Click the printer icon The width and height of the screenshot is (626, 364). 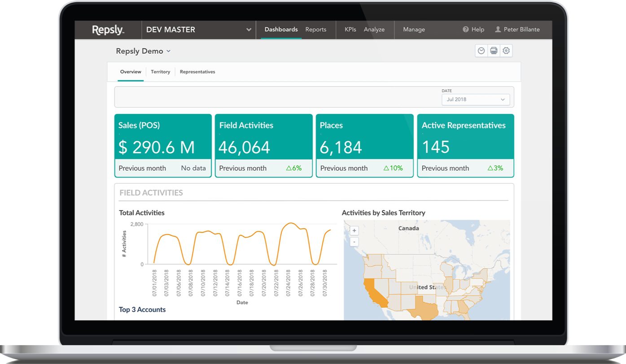pyautogui.click(x=494, y=51)
